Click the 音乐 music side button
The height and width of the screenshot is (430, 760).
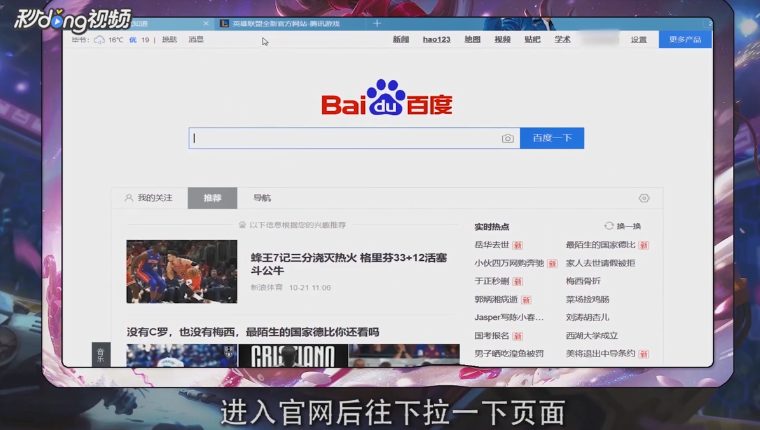[x=101, y=355]
